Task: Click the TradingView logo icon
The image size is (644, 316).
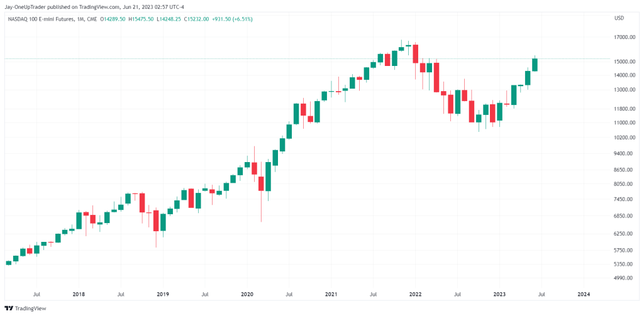Action: pyautogui.click(x=9, y=308)
